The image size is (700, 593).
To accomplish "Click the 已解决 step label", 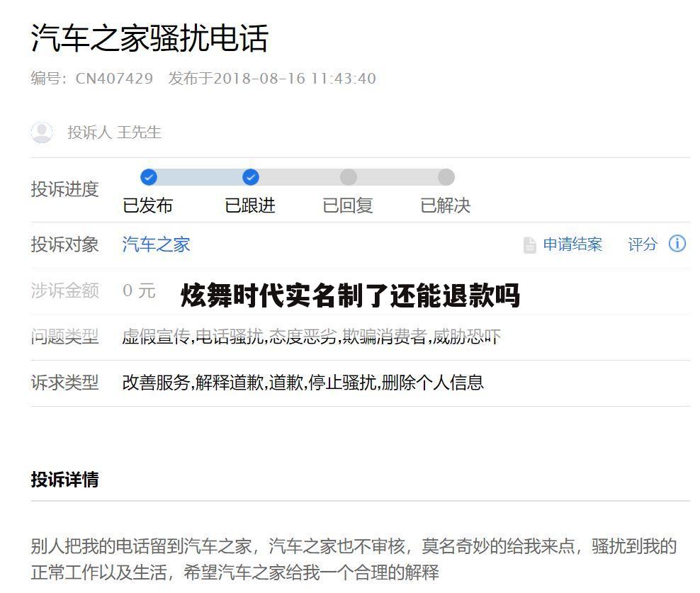I will coord(446,205).
